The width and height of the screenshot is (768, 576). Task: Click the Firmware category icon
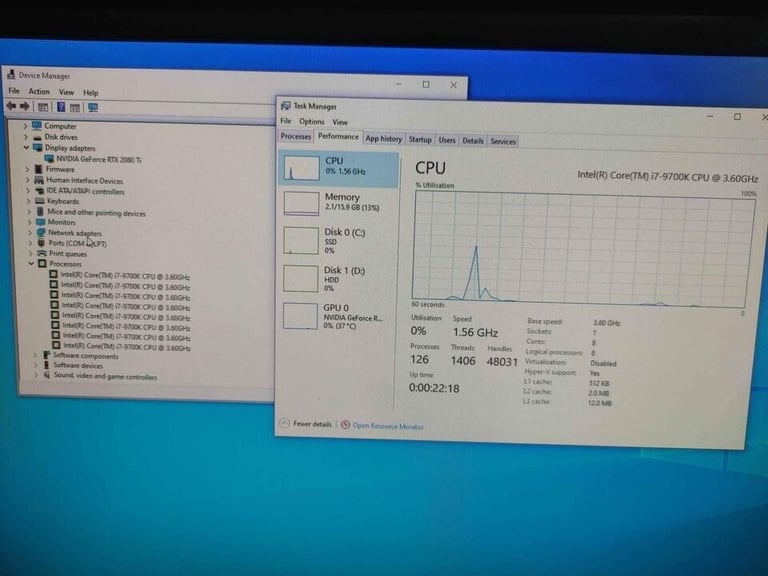39,169
